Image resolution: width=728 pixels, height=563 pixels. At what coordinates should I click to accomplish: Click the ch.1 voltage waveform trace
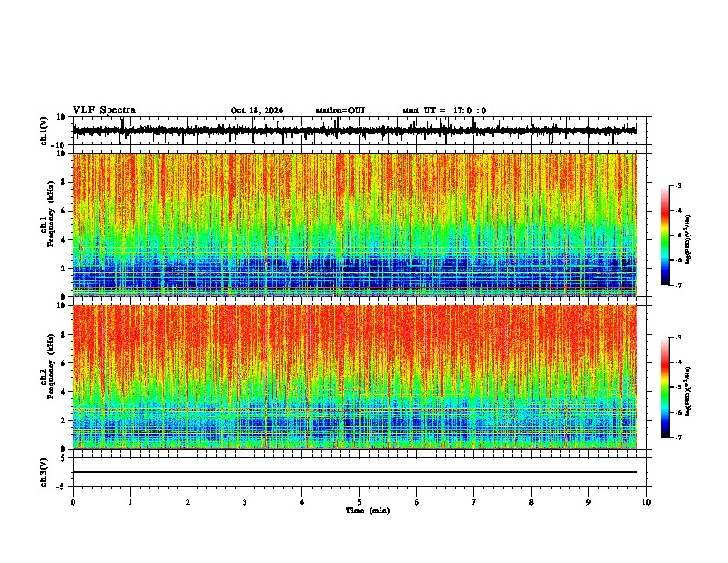[354, 131]
